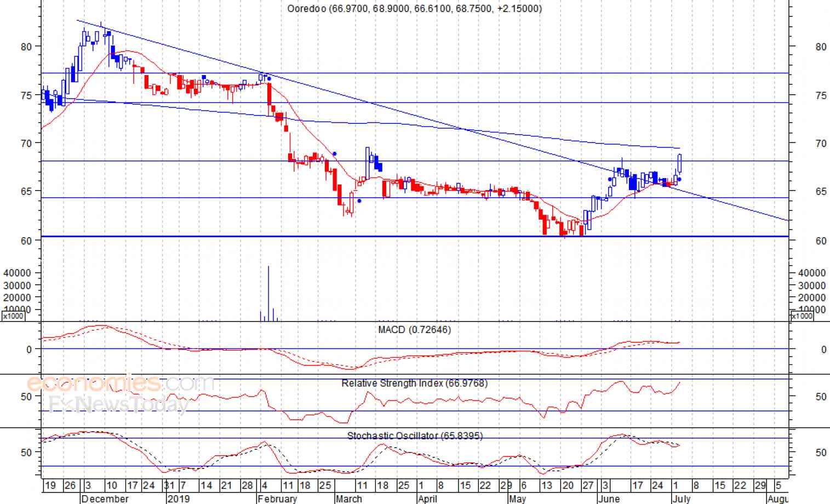830x504 pixels.
Task: Click the December month label
Action: 105,499
